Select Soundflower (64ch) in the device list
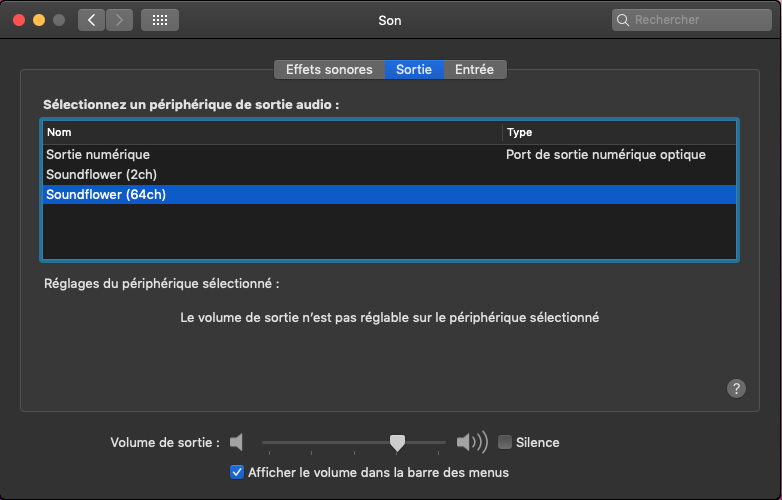The image size is (782, 500). point(106,195)
